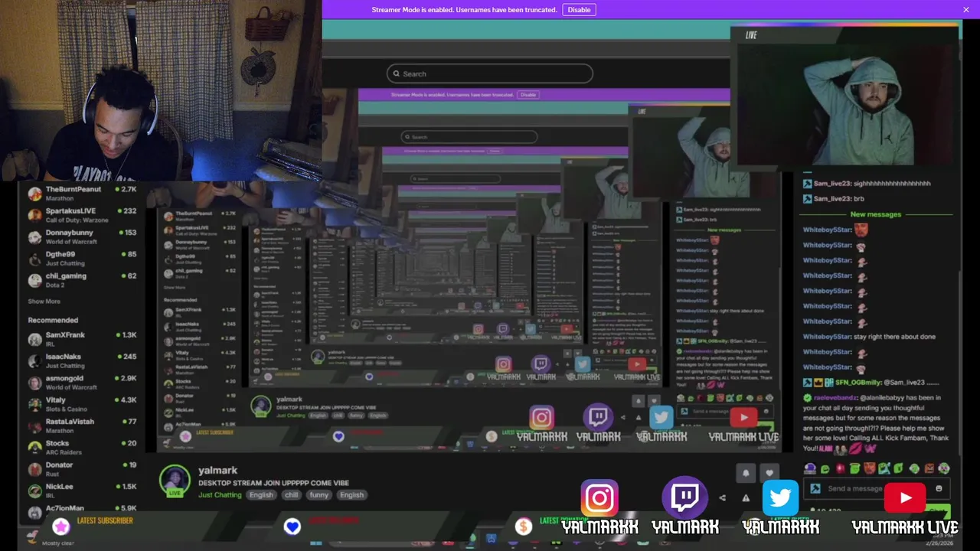Image resolution: width=980 pixels, height=551 pixels.
Task: Toggle the notification bell for yalmark
Action: 746,474
